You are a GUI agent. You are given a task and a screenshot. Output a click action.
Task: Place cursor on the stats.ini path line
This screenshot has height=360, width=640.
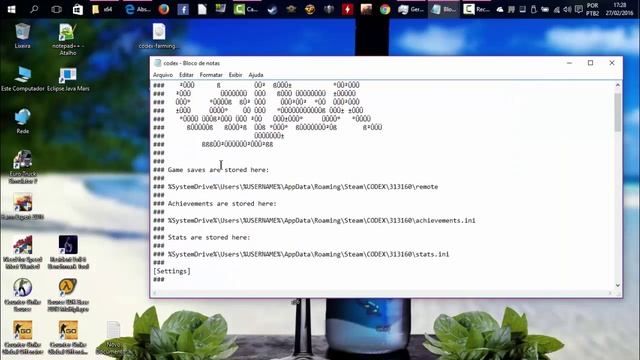pyautogui.click(x=309, y=254)
